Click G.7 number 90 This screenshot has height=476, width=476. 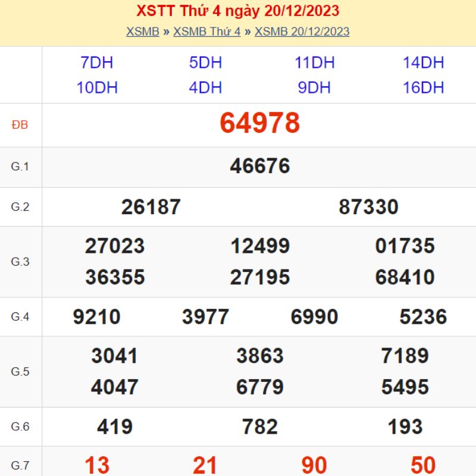[315, 465]
